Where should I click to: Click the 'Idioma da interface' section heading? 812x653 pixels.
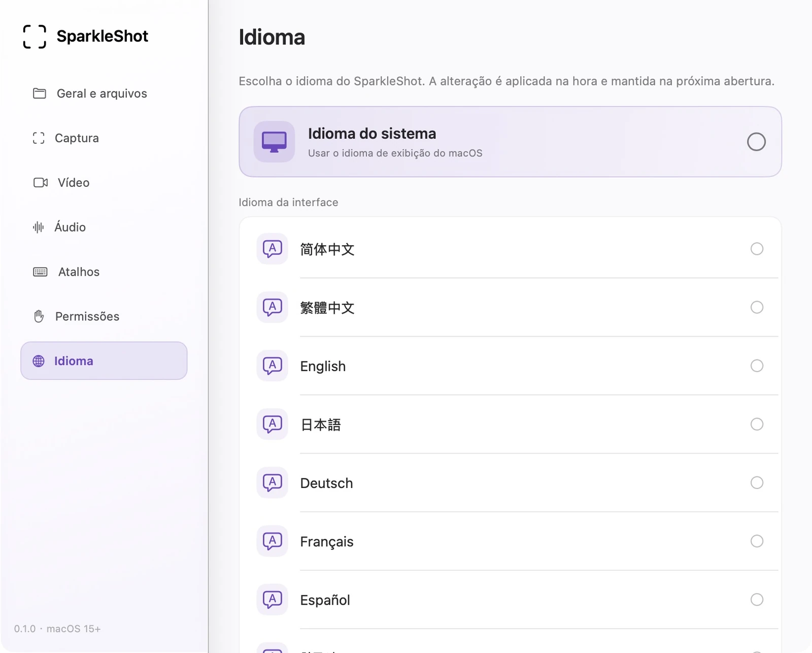pos(288,202)
